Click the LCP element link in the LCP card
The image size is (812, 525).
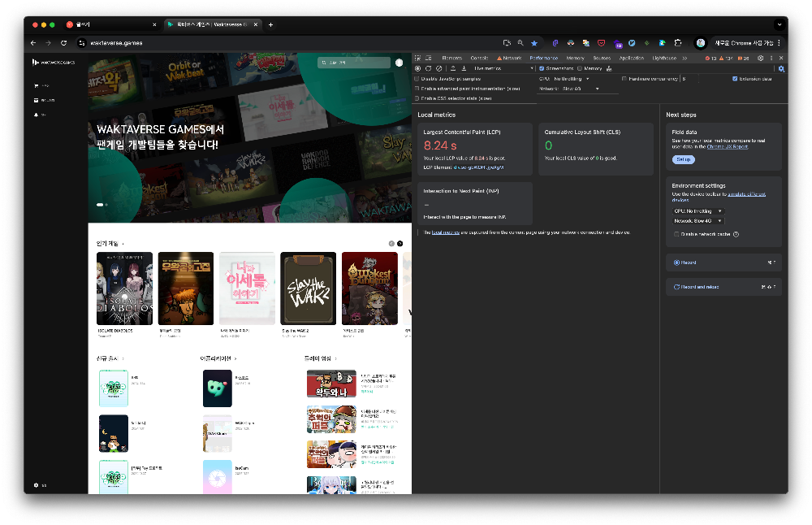[478, 167]
